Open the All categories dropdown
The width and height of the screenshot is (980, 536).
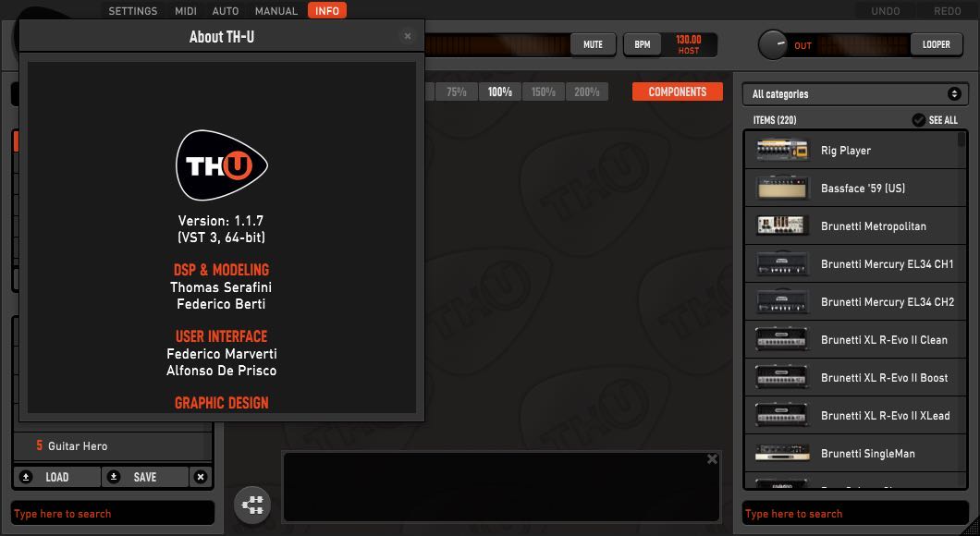[855, 93]
